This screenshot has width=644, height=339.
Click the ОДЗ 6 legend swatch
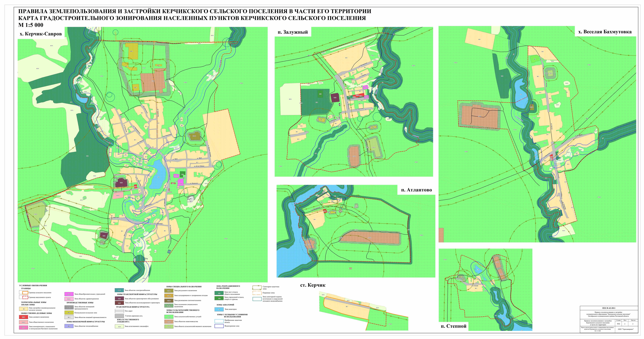pyautogui.click(x=69, y=299)
